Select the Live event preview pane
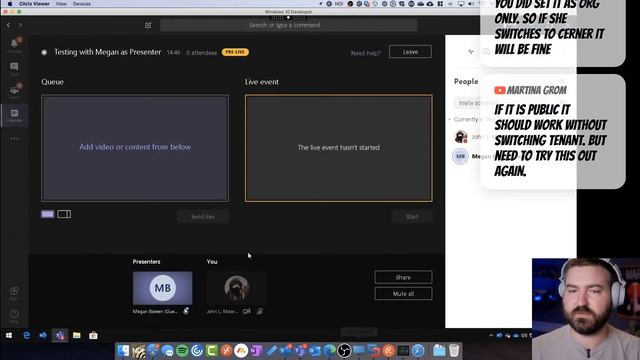This screenshot has width=640, height=360. (x=338, y=148)
